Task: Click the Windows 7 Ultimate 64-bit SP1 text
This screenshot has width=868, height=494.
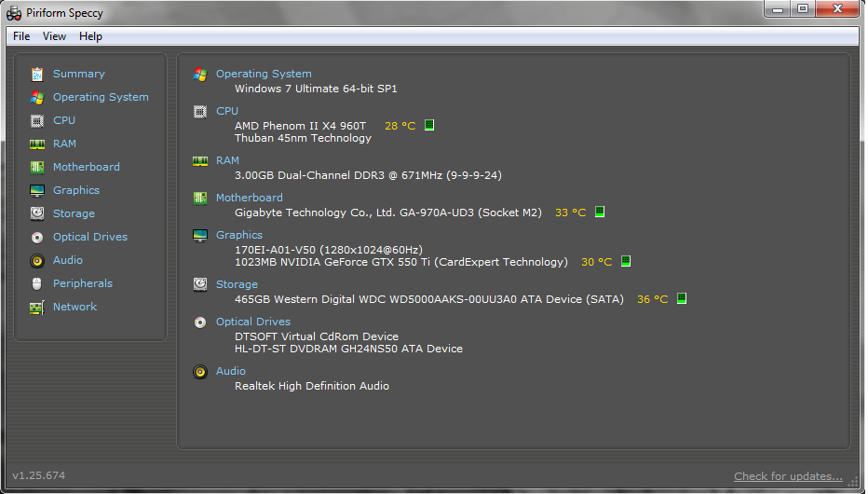Action: click(316, 89)
